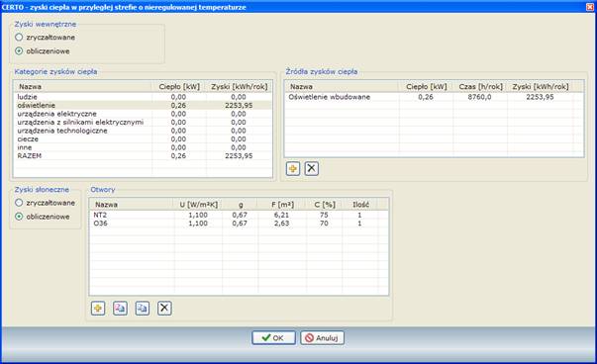The width and height of the screenshot is (597, 364).
Task: Delete the selected heat gain source (X icon)
Action: (312, 168)
